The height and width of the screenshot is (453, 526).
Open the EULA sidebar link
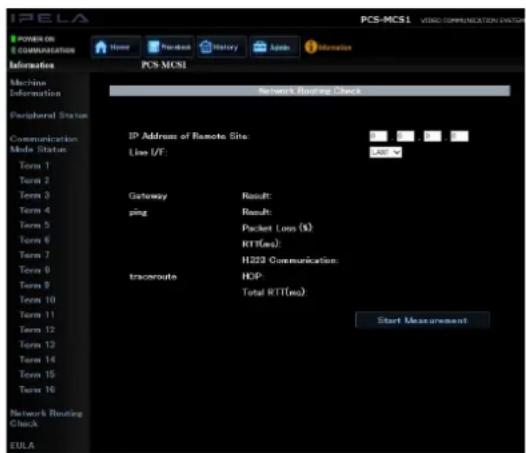(x=22, y=446)
